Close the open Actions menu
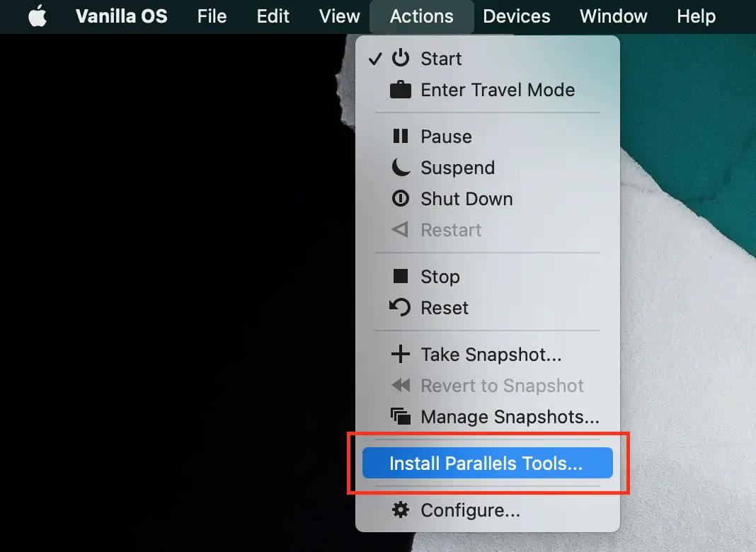The height and width of the screenshot is (552, 756). [421, 16]
